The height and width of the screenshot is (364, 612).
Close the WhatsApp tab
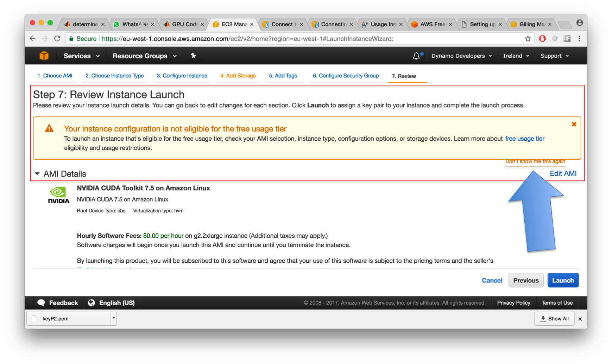tap(152, 24)
